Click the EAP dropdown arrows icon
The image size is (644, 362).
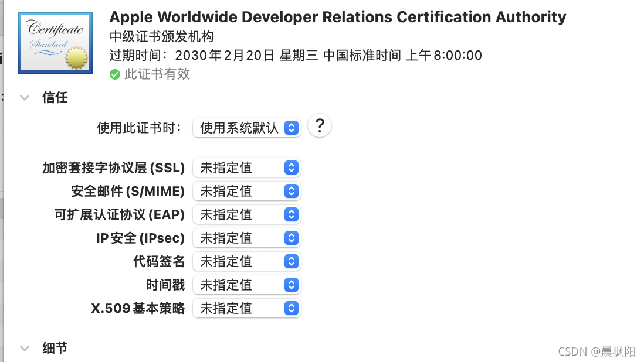pos(291,214)
